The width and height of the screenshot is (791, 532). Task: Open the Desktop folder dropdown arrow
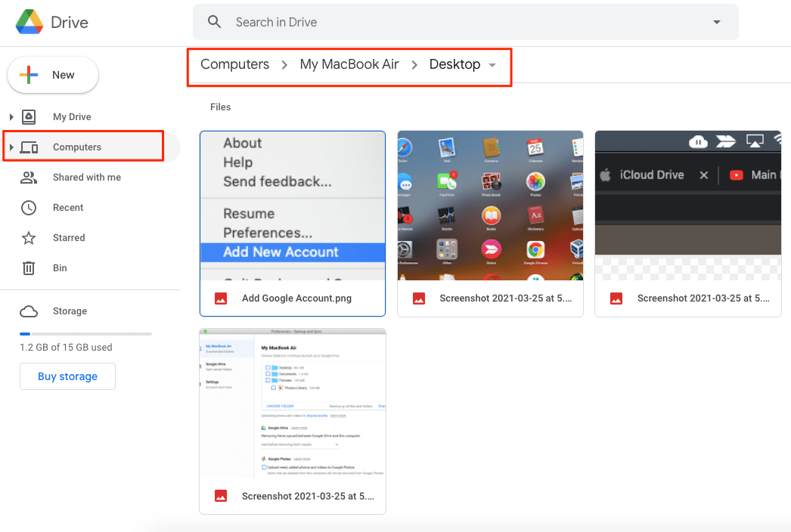492,66
